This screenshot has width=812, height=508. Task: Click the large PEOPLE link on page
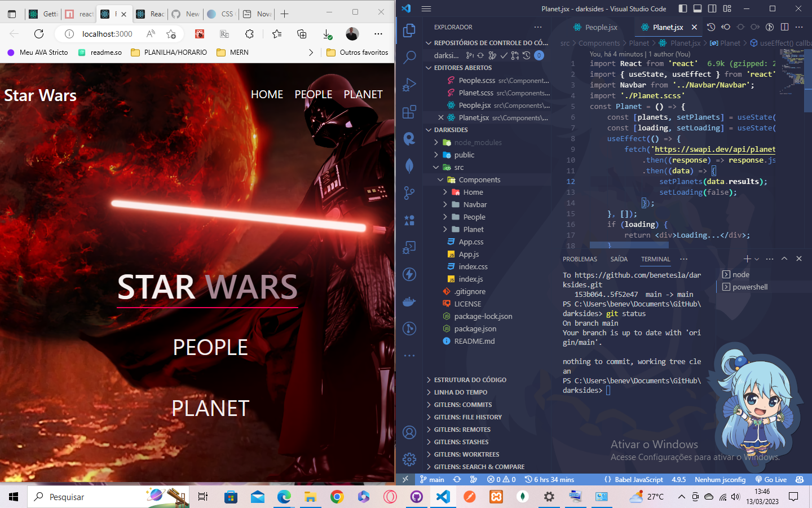(x=210, y=347)
